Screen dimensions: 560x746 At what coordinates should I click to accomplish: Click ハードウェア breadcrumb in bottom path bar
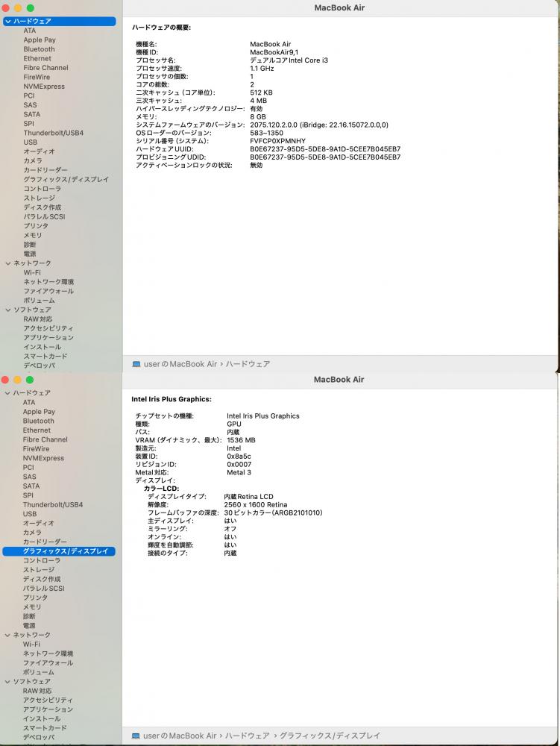[x=248, y=736]
